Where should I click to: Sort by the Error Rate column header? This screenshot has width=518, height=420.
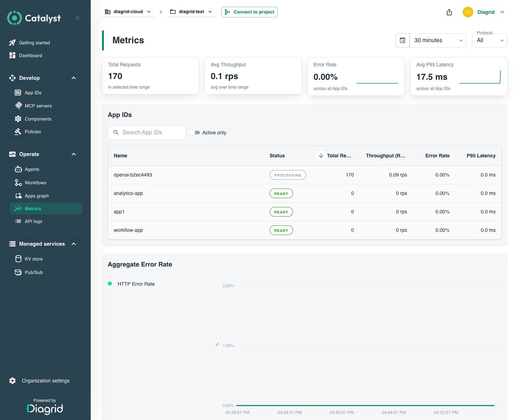pyautogui.click(x=438, y=156)
